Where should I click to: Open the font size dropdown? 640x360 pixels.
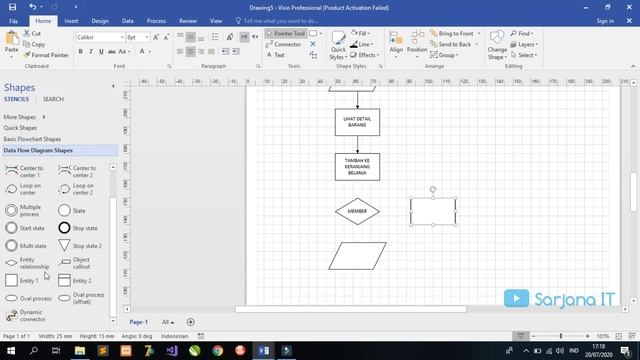tap(147, 37)
